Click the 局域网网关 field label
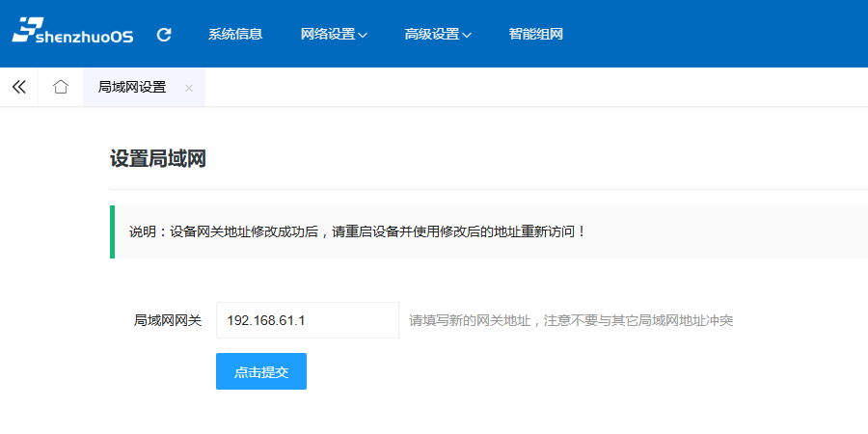This screenshot has height=434, width=868. (x=167, y=320)
